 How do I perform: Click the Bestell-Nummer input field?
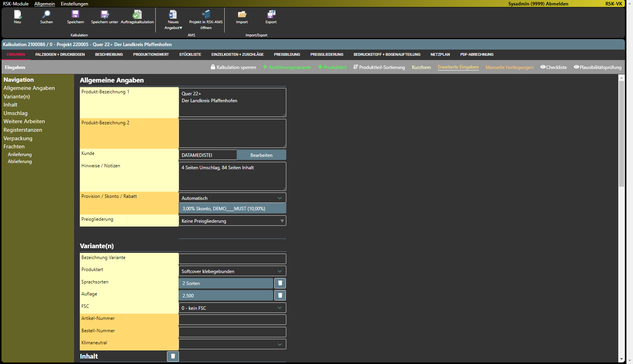point(232,332)
